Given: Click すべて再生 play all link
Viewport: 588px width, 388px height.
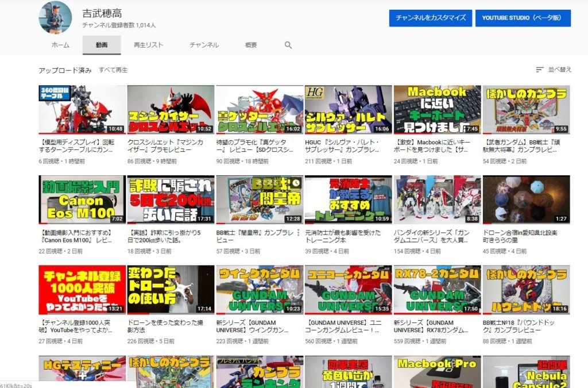Looking at the screenshot, I should click(113, 70).
